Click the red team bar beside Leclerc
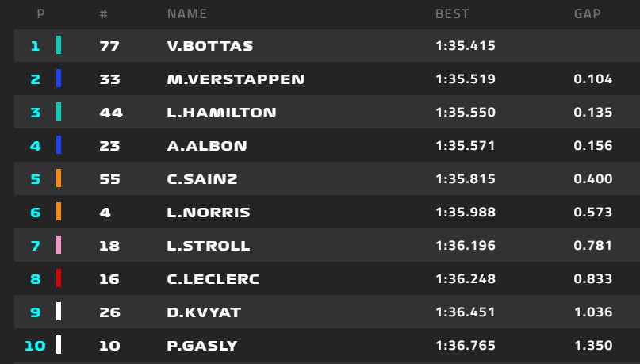This screenshot has width=640, height=364. (x=59, y=279)
